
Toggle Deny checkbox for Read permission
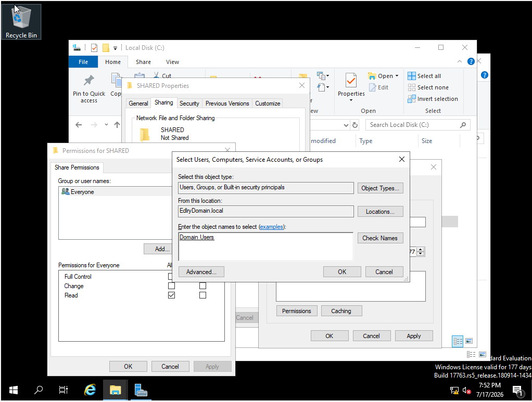(202, 295)
